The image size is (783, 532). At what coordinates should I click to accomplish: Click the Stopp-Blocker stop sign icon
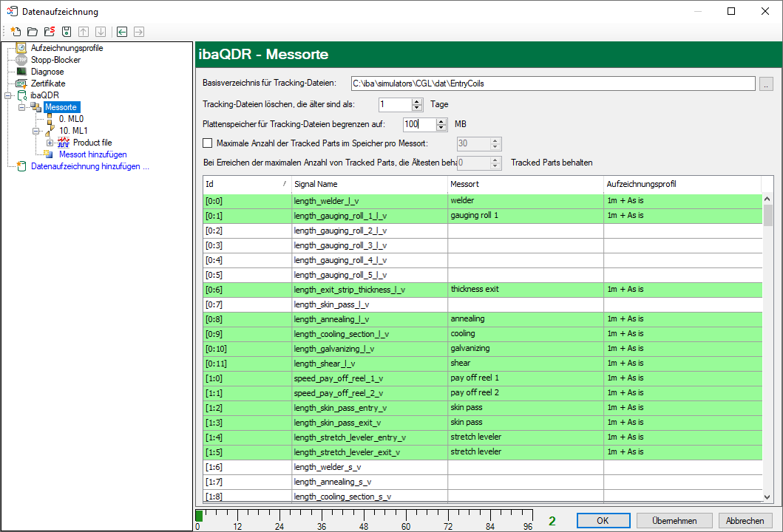click(21, 60)
